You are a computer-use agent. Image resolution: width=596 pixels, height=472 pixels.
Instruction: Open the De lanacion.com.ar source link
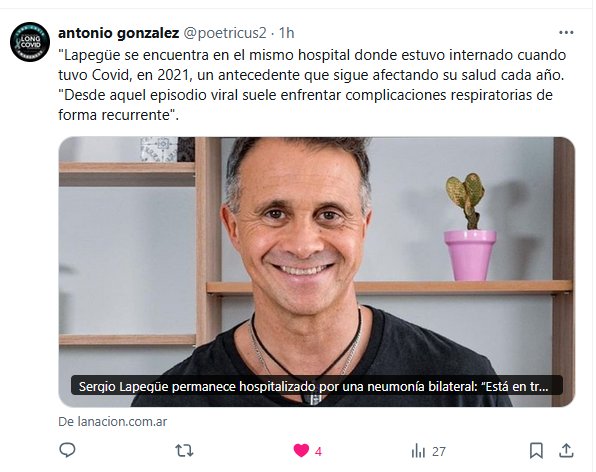coord(113,421)
